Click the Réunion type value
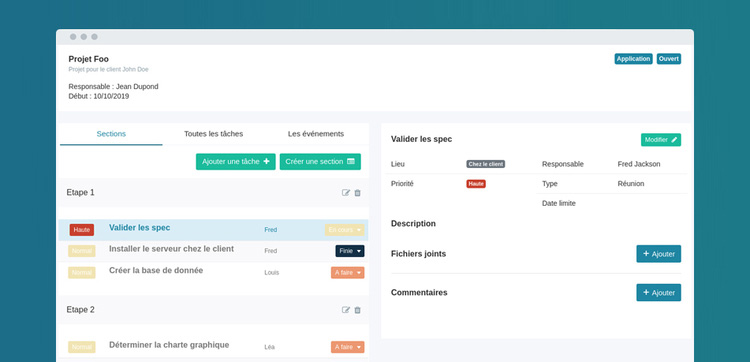750x362 pixels. (631, 184)
